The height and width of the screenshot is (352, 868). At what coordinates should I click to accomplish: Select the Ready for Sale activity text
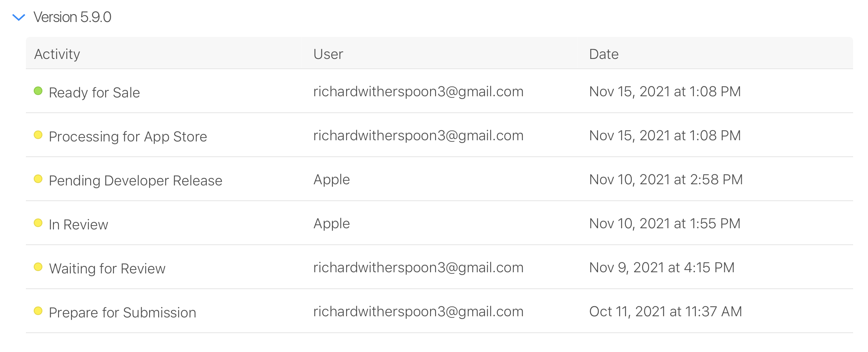[94, 93]
